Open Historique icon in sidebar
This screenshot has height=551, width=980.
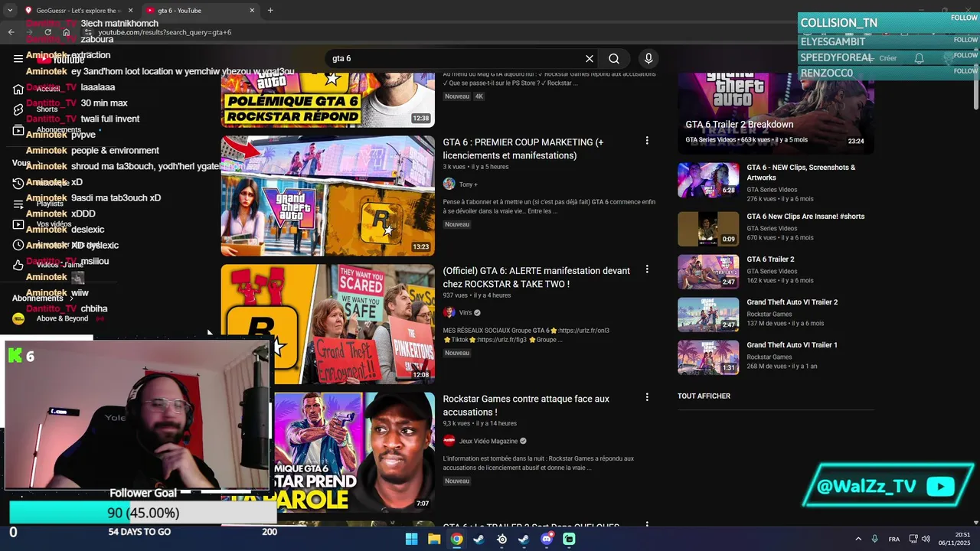click(x=18, y=183)
